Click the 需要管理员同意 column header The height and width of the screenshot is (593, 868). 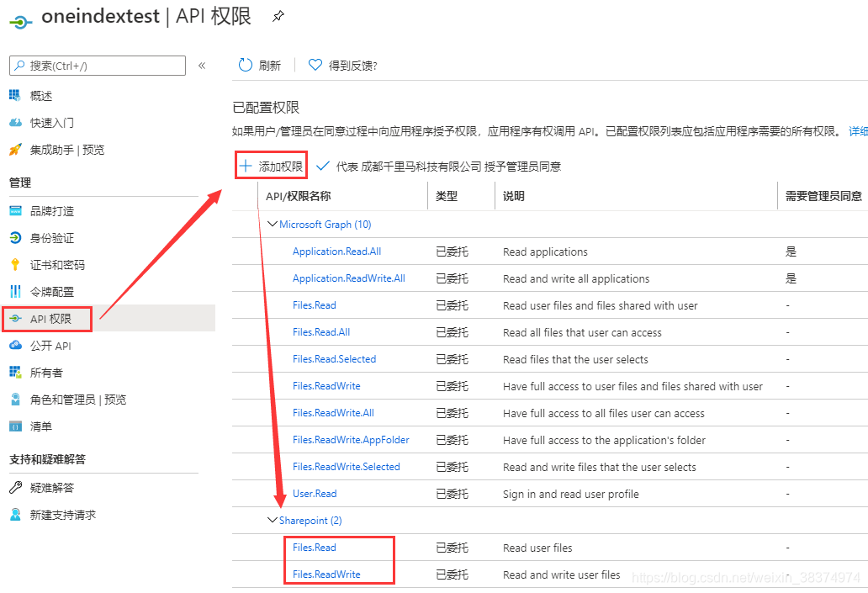[x=823, y=196]
